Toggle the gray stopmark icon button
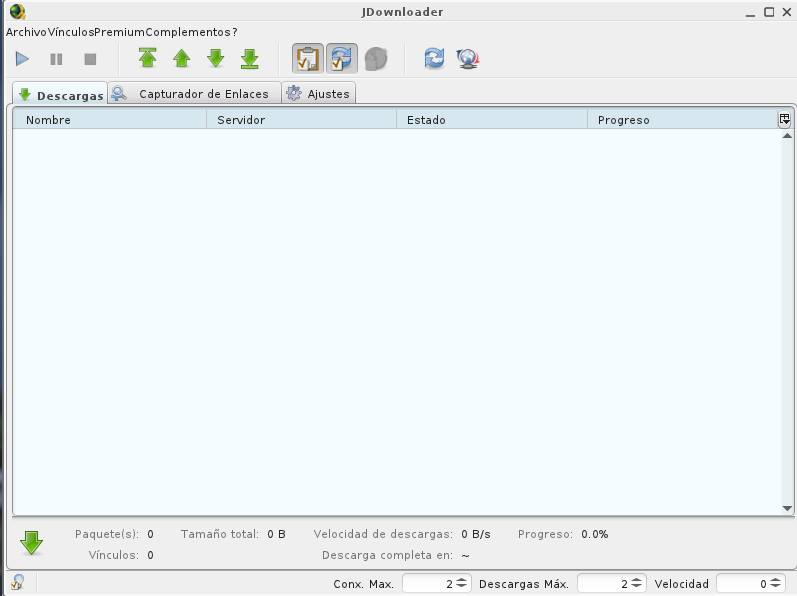The height and width of the screenshot is (596, 797). tap(376, 58)
